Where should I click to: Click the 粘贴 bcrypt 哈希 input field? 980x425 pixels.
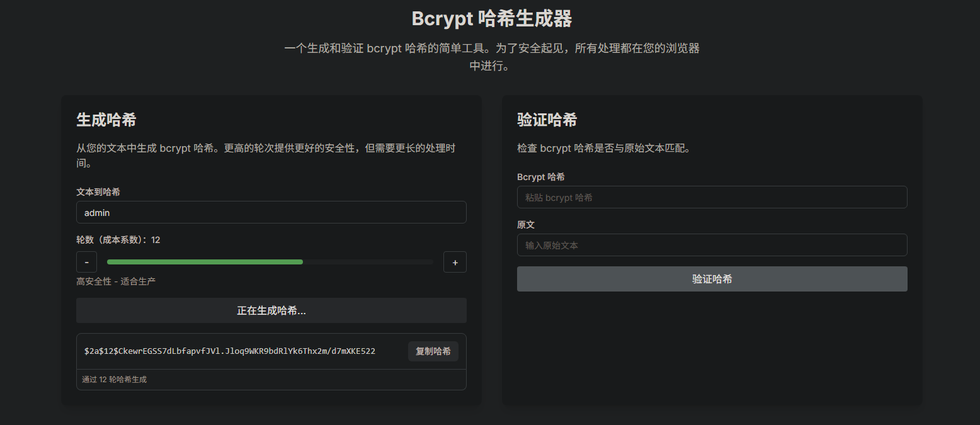pyautogui.click(x=712, y=198)
